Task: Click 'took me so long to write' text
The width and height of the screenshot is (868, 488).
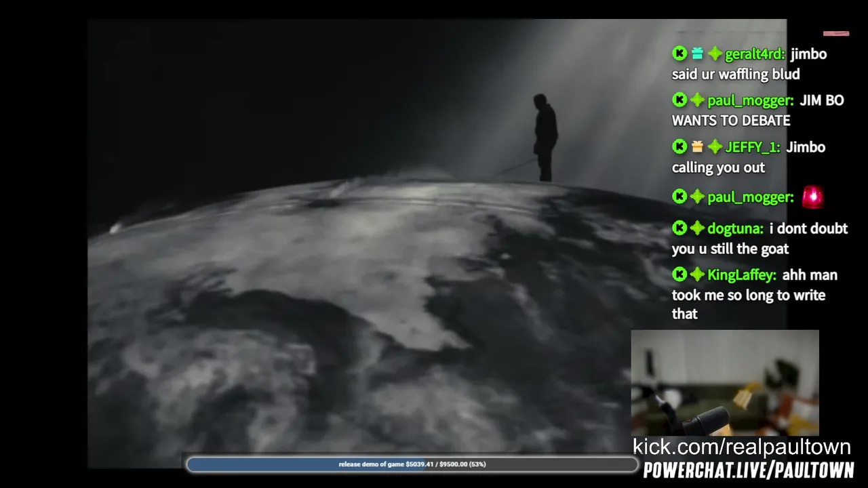Action: click(x=749, y=295)
